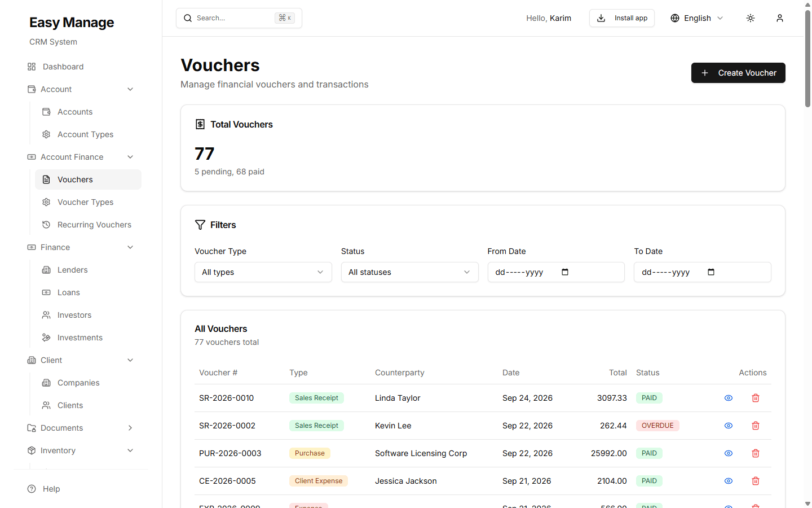Screen dimensions: 812x508
Task: Click the Investments icon in sidebar
Action: tap(46, 338)
